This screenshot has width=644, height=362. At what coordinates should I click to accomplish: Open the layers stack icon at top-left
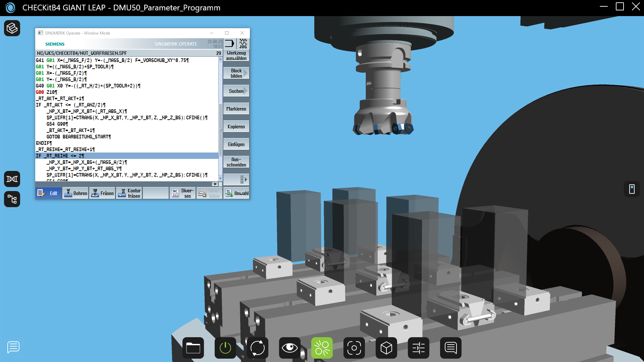[x=12, y=28]
